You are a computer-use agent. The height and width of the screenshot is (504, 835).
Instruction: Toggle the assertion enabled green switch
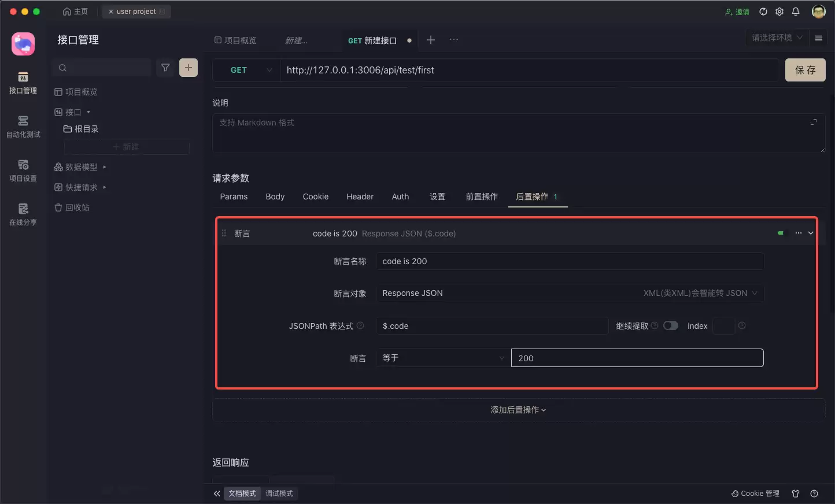click(x=781, y=233)
